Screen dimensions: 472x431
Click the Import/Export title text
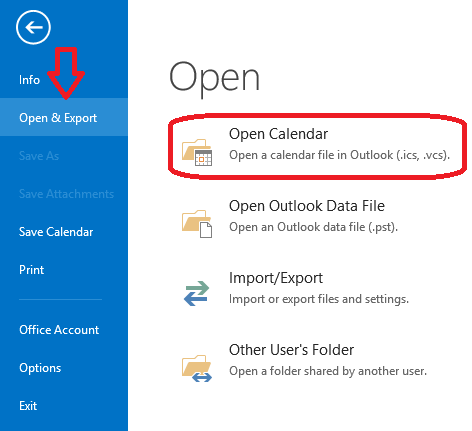coord(276,278)
